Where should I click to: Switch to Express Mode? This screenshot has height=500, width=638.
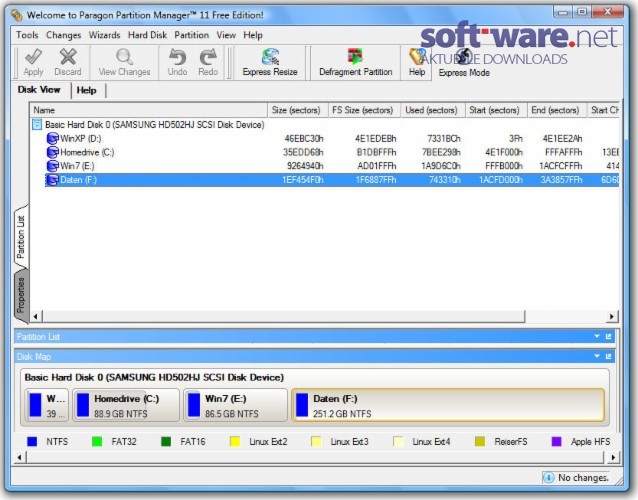464,63
